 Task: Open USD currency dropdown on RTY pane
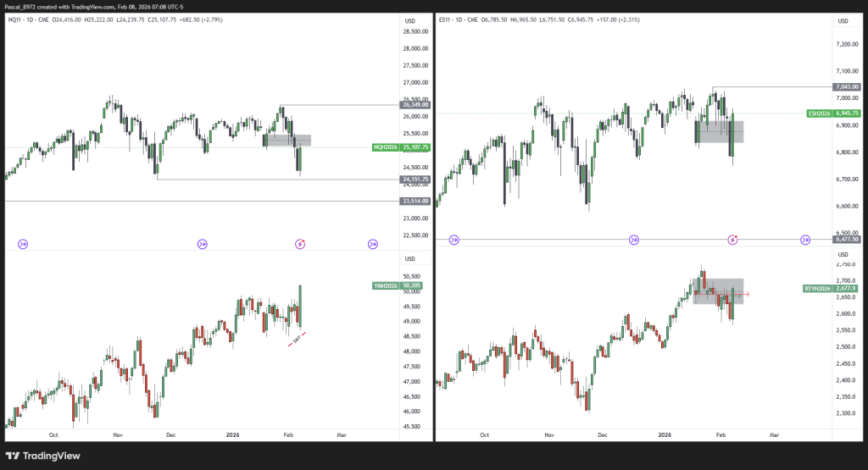coord(843,254)
